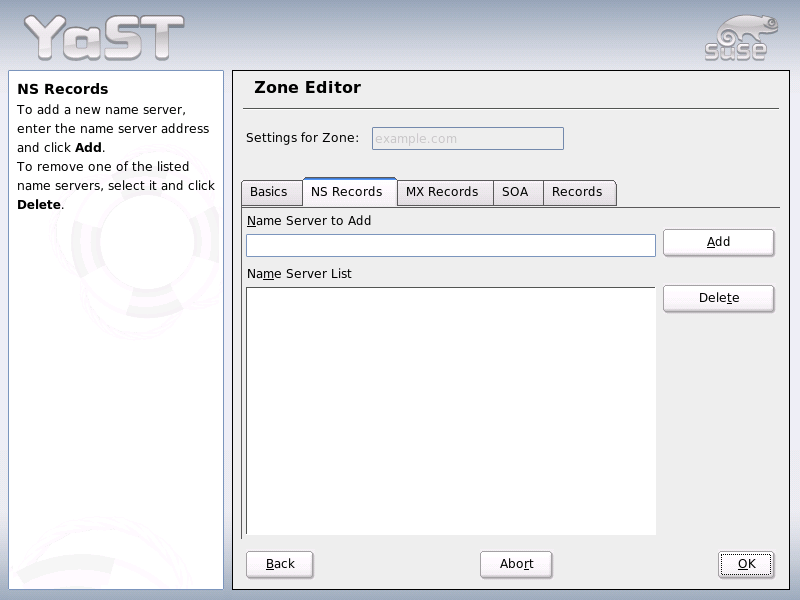Click the Zone Editor title
The height and width of the screenshot is (600, 800).
coord(308,87)
